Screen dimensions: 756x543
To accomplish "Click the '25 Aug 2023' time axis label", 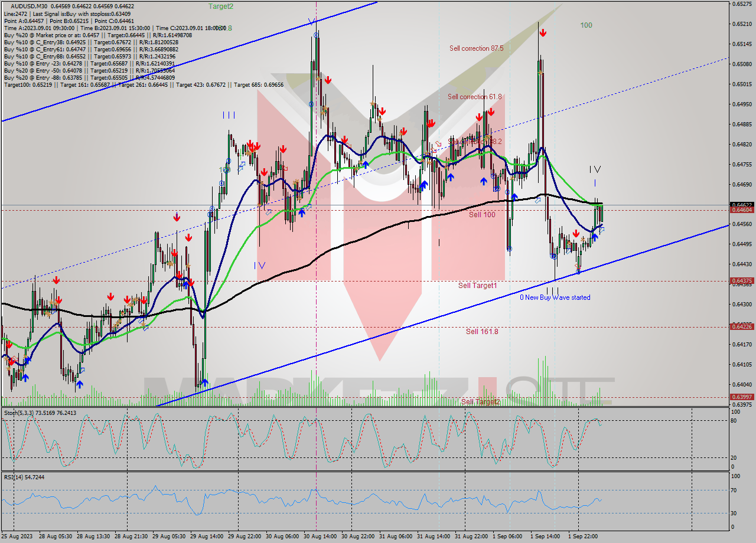I will click(x=17, y=537).
